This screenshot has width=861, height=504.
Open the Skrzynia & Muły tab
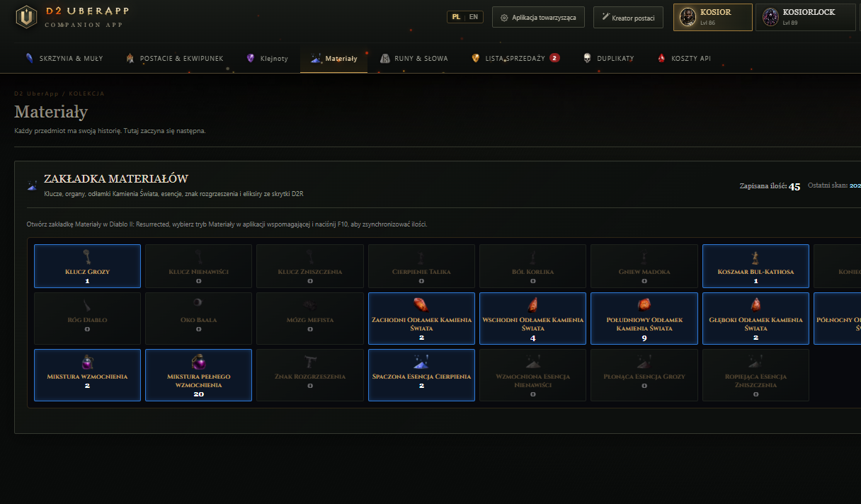pos(64,59)
